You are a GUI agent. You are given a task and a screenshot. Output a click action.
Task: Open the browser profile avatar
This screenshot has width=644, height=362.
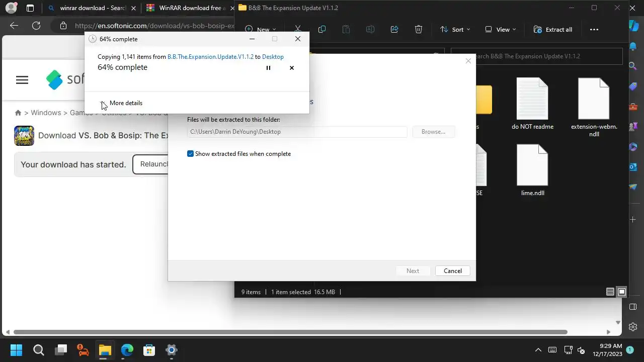coord(11,8)
